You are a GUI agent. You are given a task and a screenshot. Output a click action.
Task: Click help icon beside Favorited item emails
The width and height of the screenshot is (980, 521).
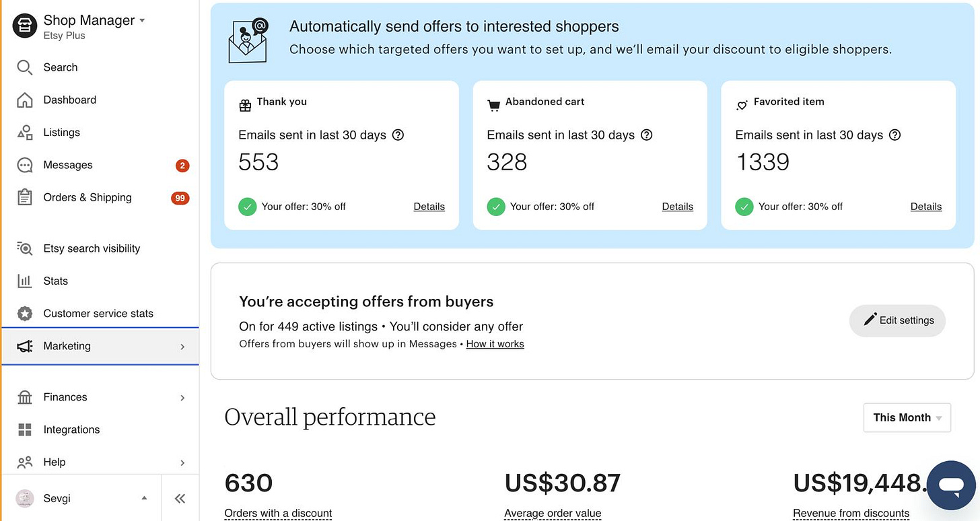[895, 135]
